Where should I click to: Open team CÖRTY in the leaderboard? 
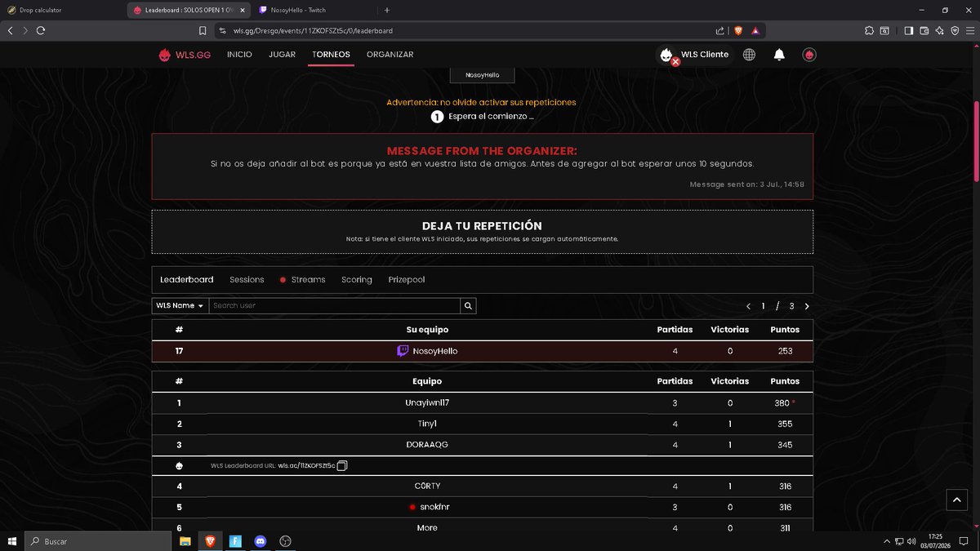(x=427, y=487)
